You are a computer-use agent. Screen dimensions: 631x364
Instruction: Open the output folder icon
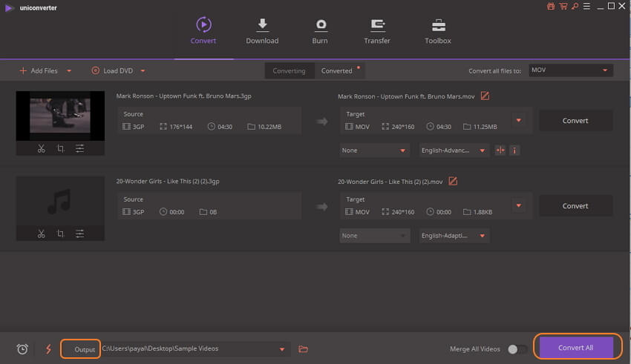pyautogui.click(x=303, y=349)
